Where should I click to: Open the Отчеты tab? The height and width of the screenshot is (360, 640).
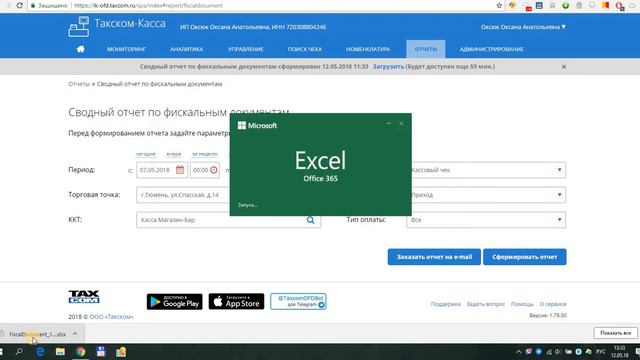[x=425, y=49]
